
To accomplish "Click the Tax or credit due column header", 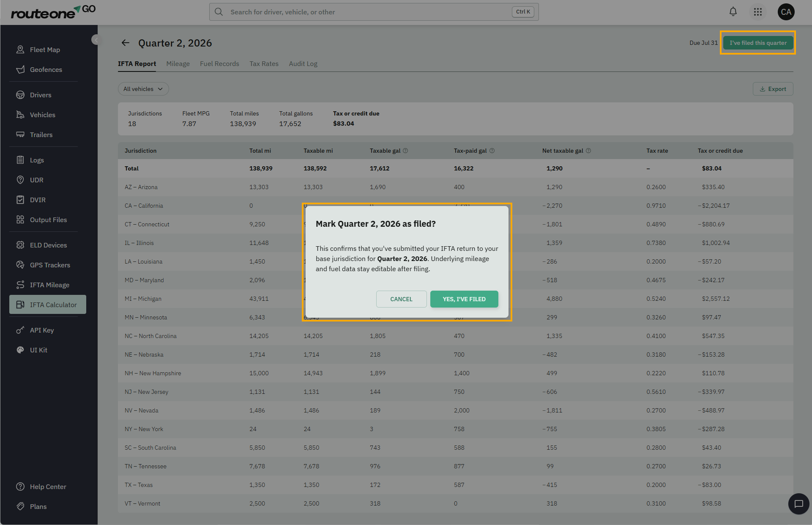I will point(720,151).
